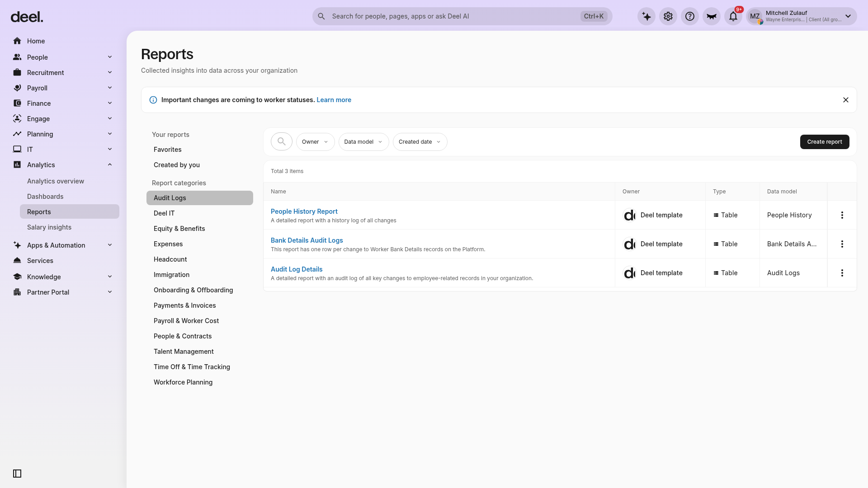Click the deel logo

[x=27, y=17]
